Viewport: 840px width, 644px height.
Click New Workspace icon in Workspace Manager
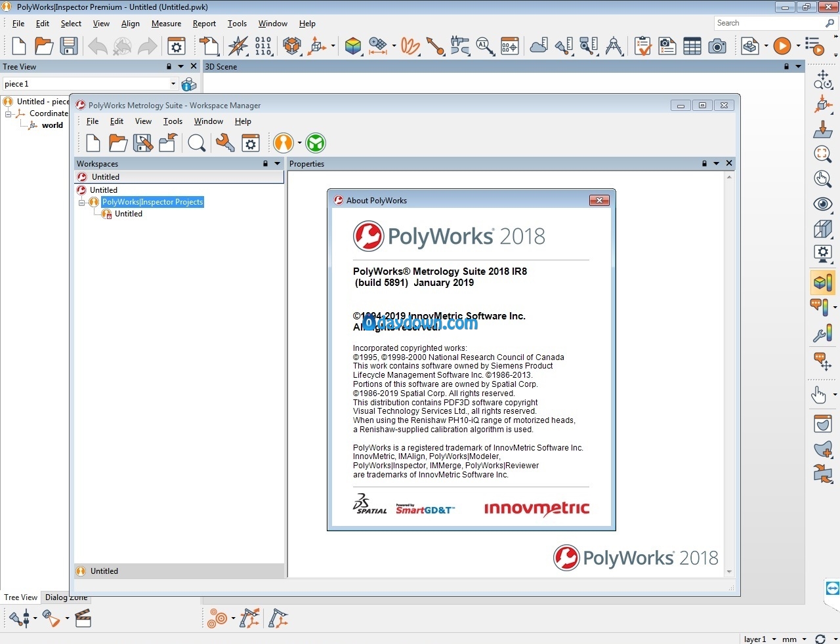click(x=93, y=143)
